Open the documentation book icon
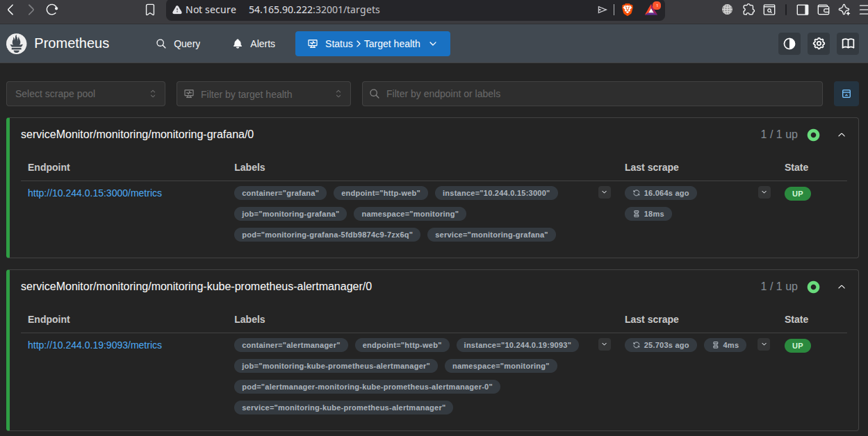Image resolution: width=868 pixels, height=436 pixels. (x=848, y=44)
